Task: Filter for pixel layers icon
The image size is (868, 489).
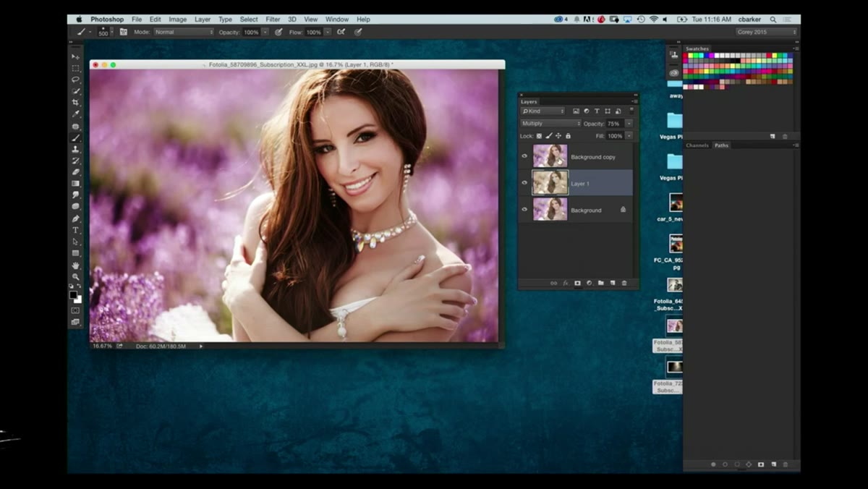Action: [x=576, y=111]
